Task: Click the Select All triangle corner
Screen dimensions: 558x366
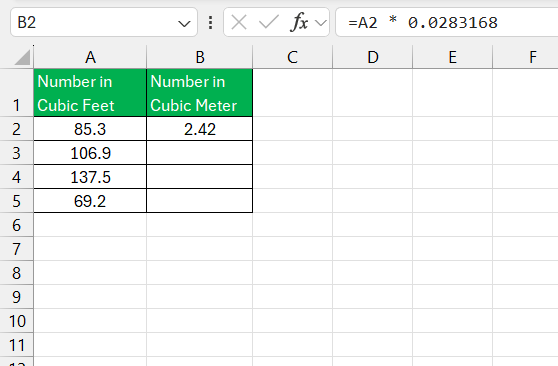Action: click(22, 57)
